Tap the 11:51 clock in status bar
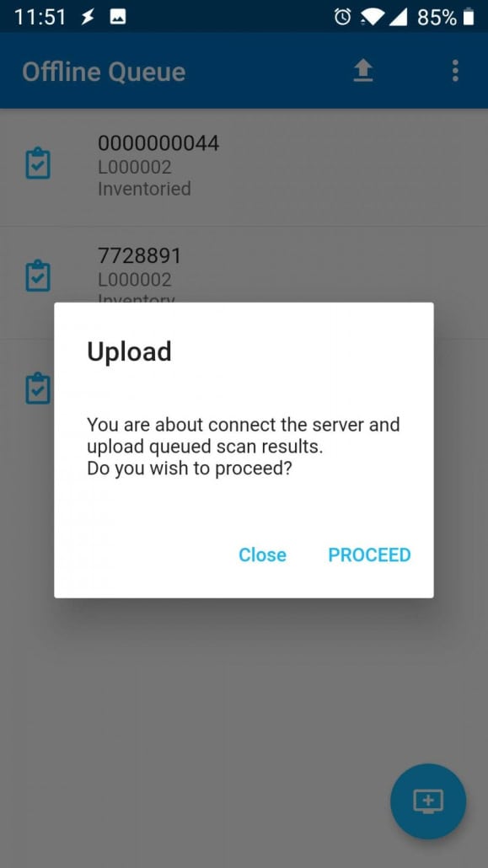 (40, 17)
